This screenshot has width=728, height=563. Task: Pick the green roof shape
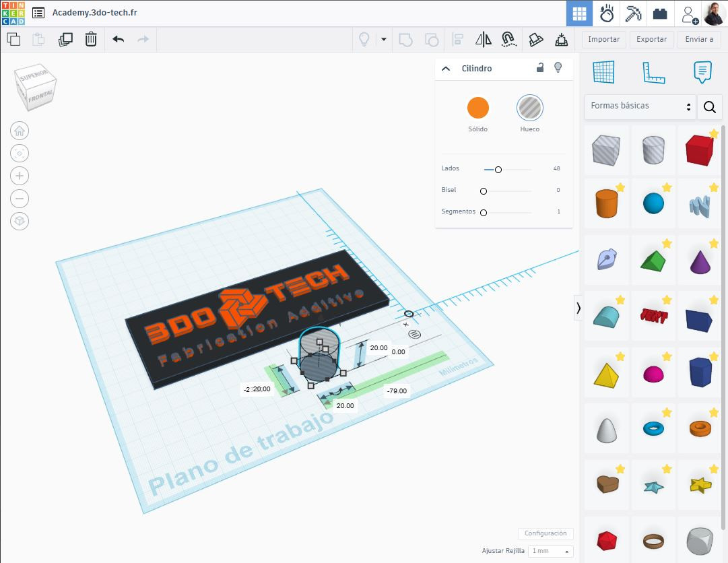click(653, 262)
